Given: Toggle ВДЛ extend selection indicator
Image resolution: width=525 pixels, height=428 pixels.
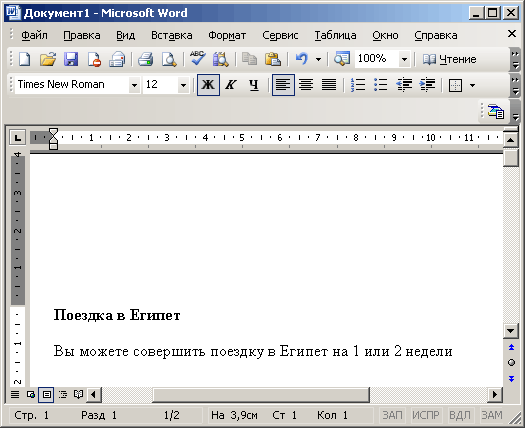Looking at the screenshot, I should click(460, 415).
